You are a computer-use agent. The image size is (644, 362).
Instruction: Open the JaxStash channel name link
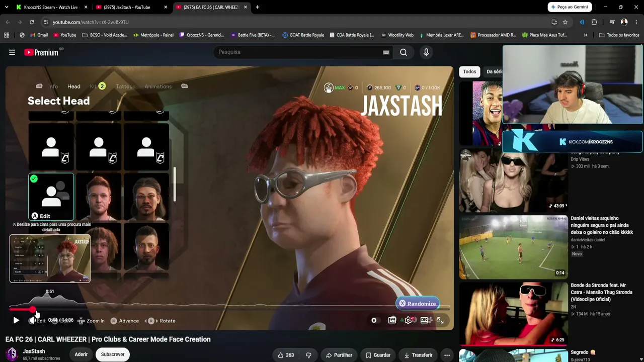pos(34,351)
